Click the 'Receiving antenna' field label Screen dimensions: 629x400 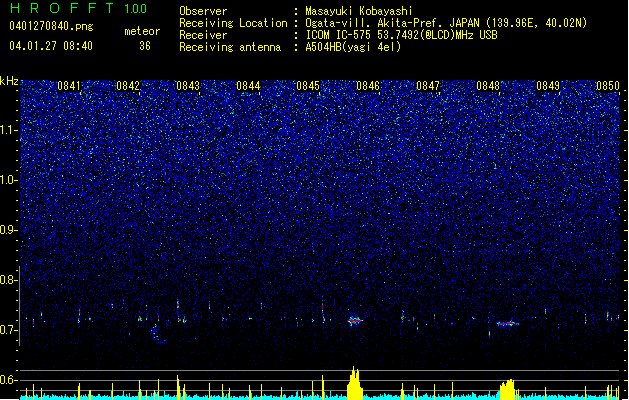[x=230, y=47]
